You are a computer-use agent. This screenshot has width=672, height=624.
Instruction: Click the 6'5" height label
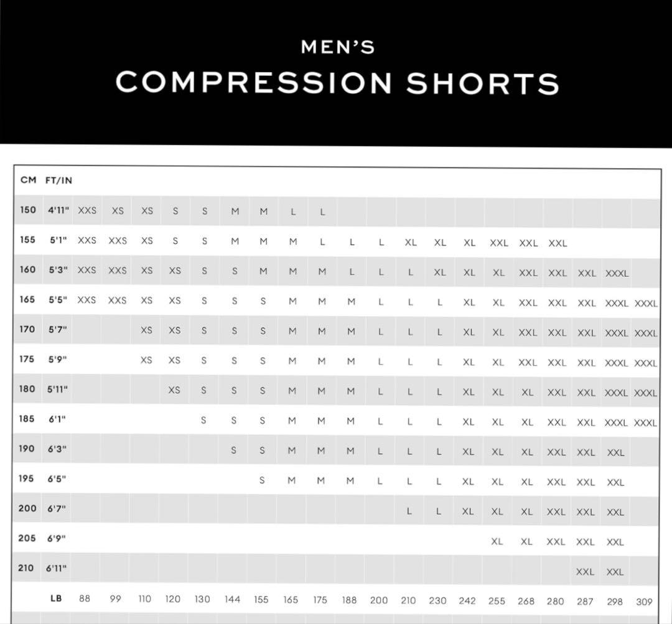[x=57, y=478]
